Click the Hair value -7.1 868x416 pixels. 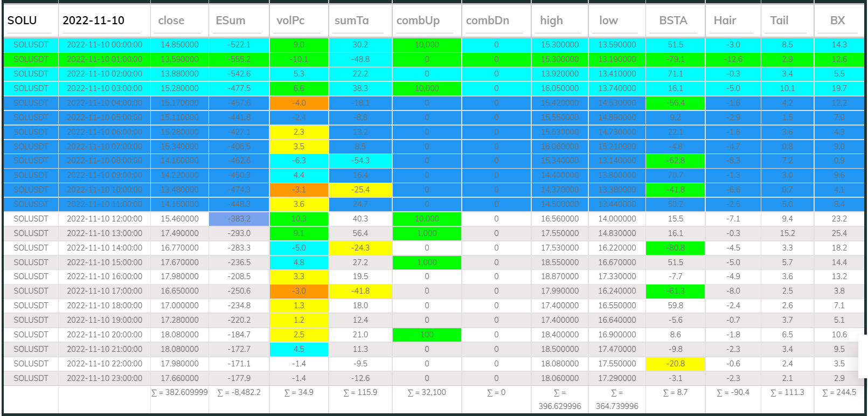pyautogui.click(x=733, y=219)
